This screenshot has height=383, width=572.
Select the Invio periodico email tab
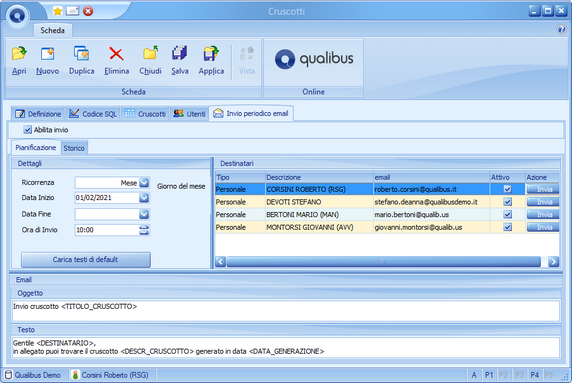pos(251,113)
